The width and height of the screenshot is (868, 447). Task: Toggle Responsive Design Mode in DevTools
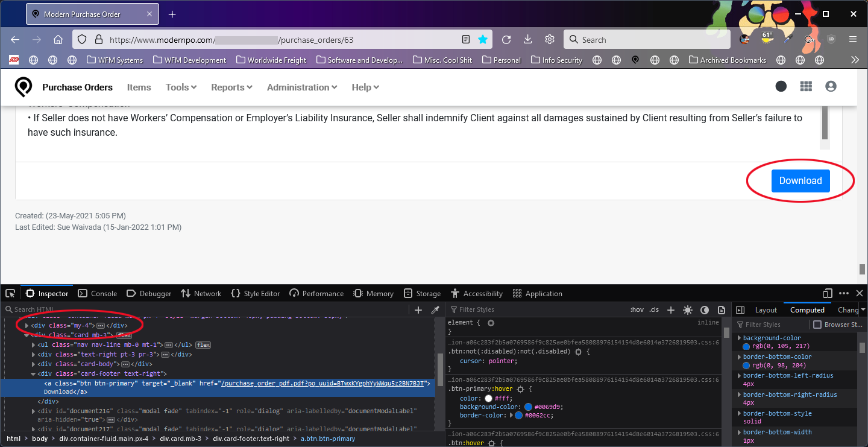click(826, 293)
